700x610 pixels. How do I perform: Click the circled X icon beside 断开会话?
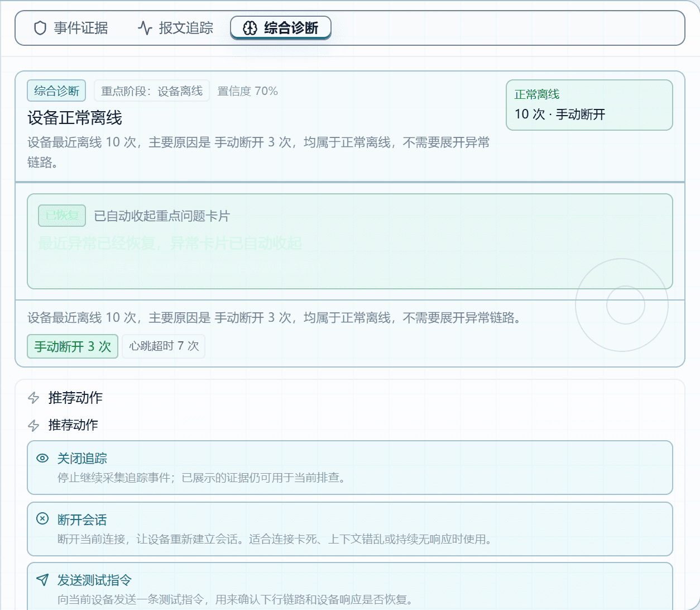(x=42, y=518)
